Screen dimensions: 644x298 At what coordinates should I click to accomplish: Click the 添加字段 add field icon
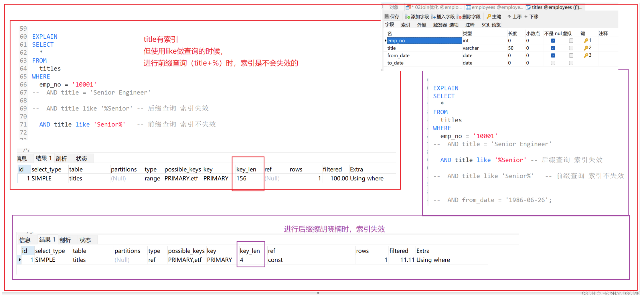click(407, 17)
